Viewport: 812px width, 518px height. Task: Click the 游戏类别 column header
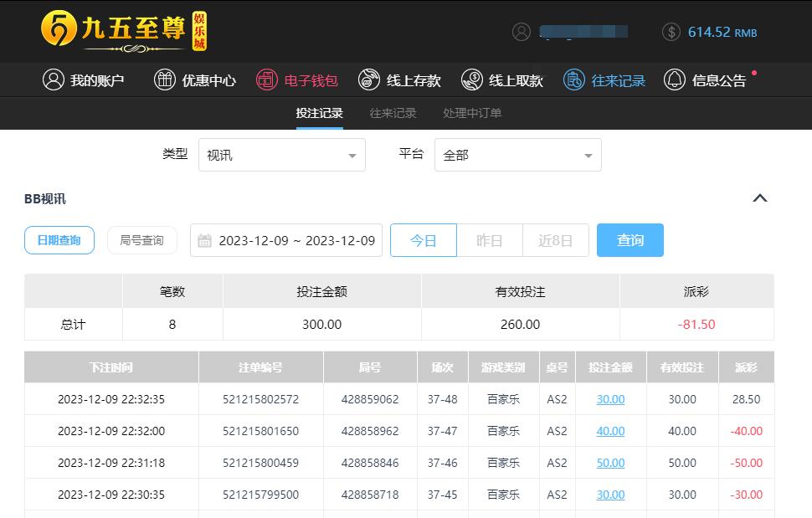click(x=503, y=367)
